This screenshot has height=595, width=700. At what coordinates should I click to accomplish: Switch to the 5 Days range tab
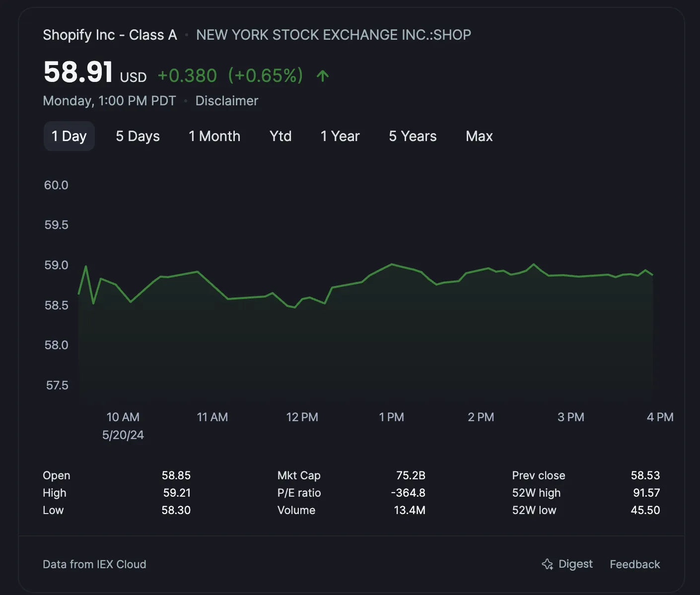coord(138,136)
